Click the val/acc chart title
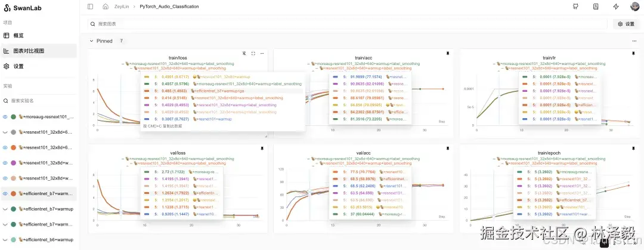 click(363, 153)
